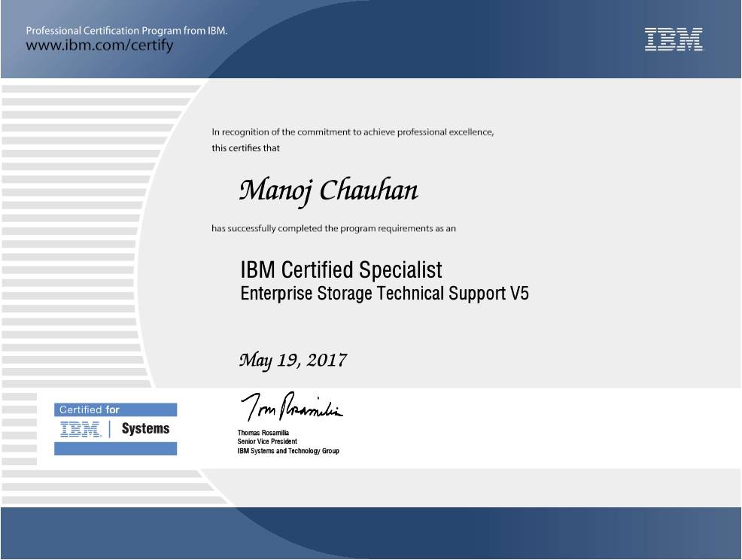The height and width of the screenshot is (560, 742).
Task: Click 'Systems' word in the badge
Action: click(146, 428)
